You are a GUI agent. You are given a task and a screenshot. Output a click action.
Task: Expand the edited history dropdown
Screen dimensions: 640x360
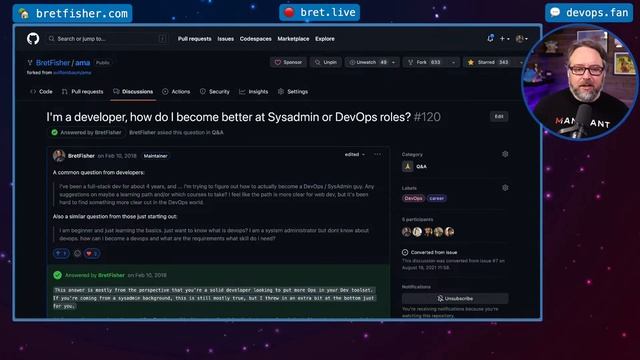pyautogui.click(x=355, y=155)
